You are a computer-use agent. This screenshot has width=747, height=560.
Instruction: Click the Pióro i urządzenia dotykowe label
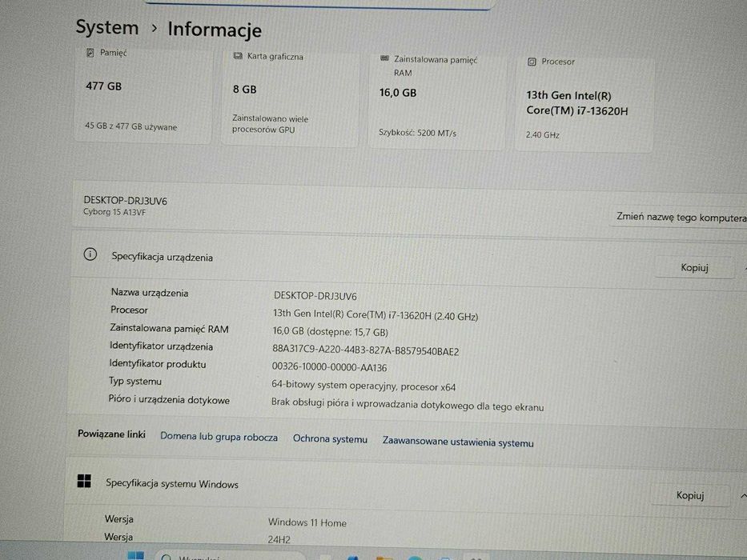click(x=169, y=399)
